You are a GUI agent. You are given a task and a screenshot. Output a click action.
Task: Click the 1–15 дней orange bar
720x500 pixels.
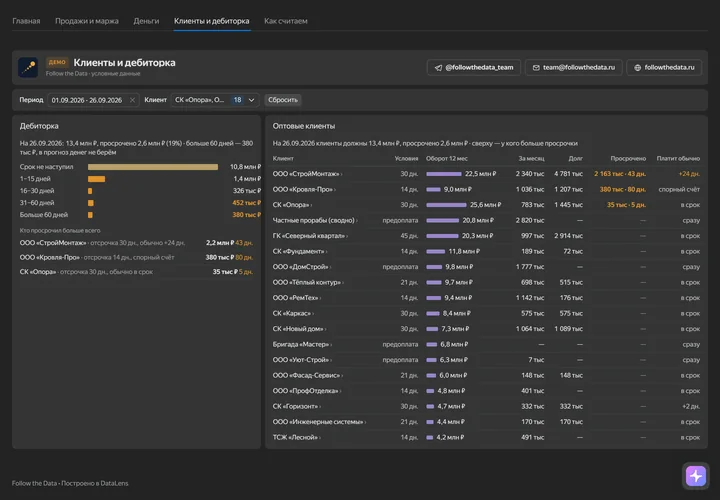96,179
